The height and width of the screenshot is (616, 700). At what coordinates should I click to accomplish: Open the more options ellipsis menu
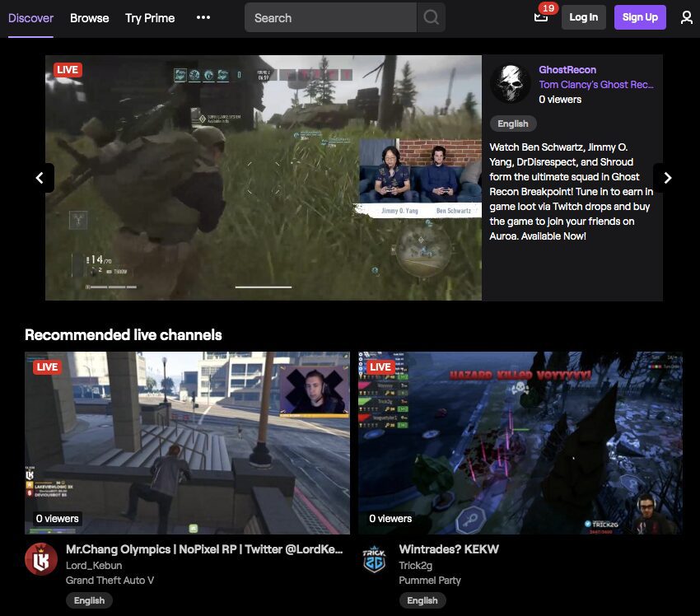click(203, 17)
